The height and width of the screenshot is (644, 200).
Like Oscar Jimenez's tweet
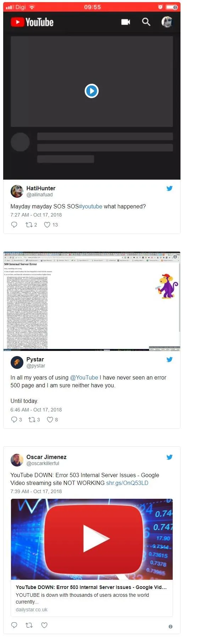tap(44, 625)
